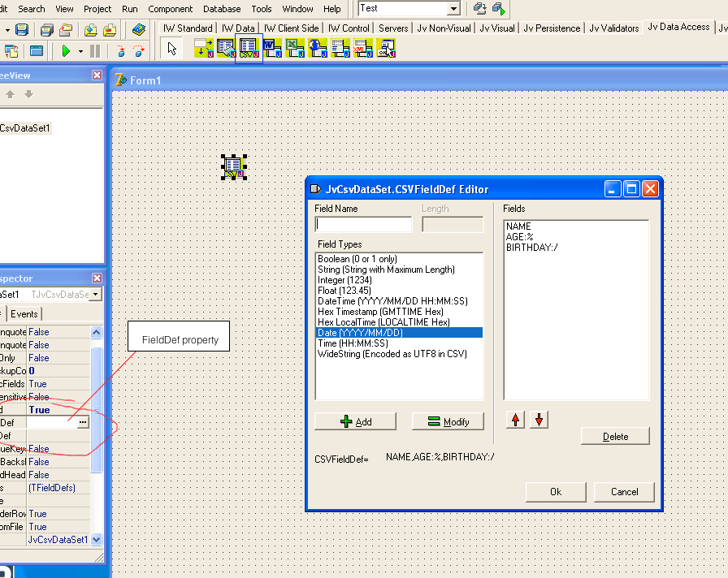The height and width of the screenshot is (578, 728).
Task: Choose Boolean (0 or 1 only) field type
Action: [357, 259]
